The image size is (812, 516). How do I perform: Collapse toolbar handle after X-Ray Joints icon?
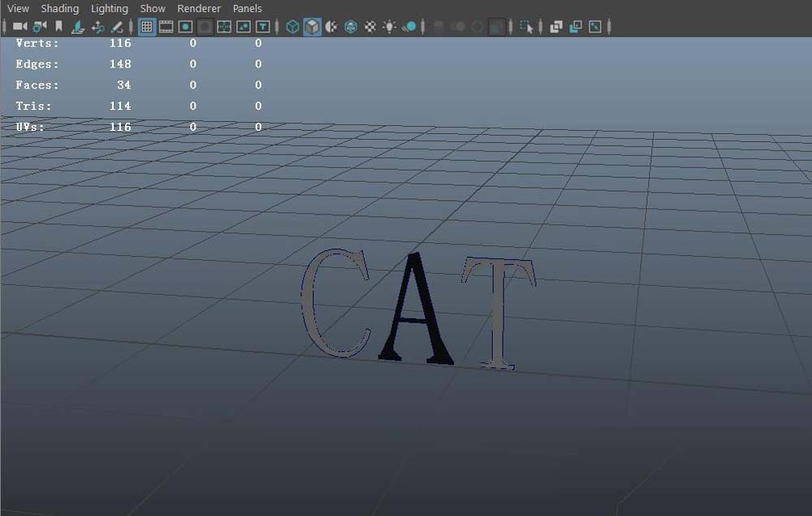(x=610, y=27)
